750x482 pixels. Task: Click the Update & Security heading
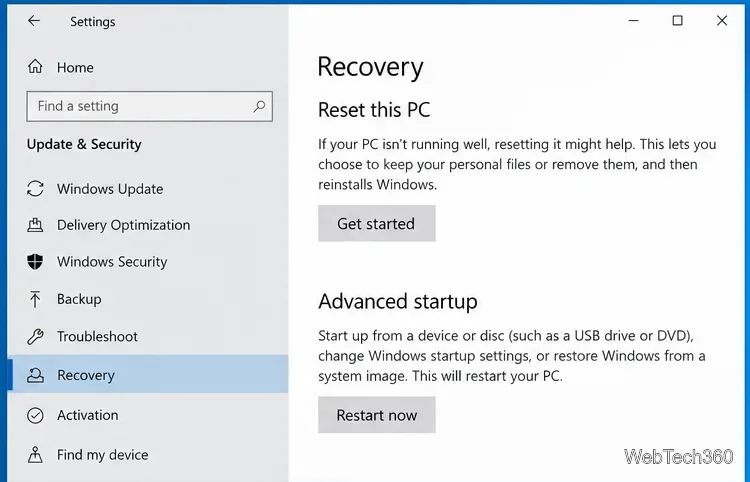[84, 144]
